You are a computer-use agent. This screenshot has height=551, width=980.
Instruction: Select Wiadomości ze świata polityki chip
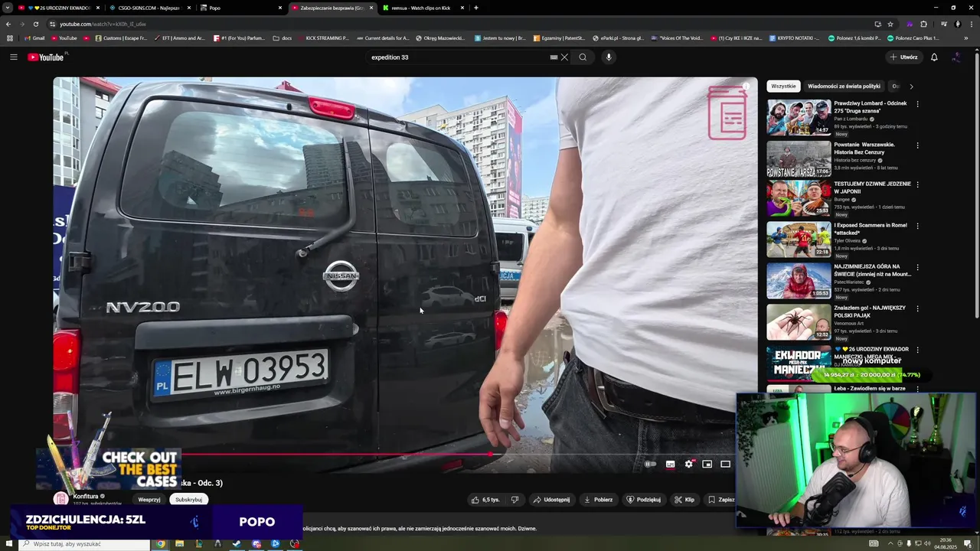point(844,86)
